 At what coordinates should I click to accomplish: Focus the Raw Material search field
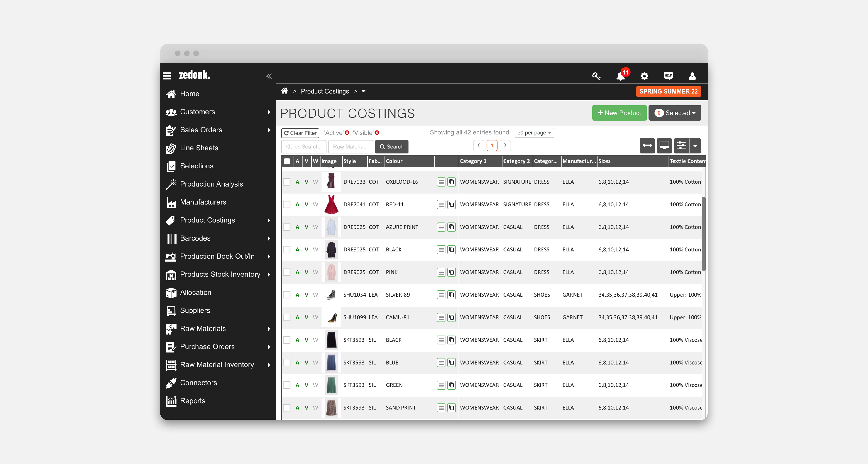tap(351, 147)
